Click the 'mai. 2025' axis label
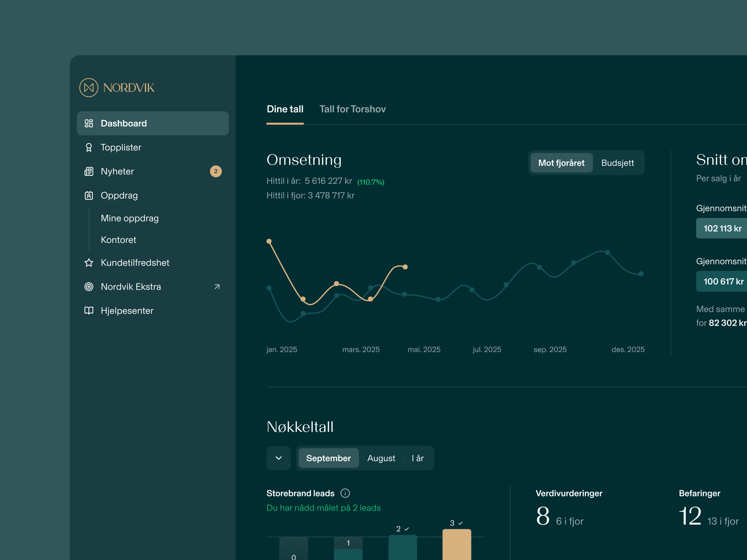 424,349
